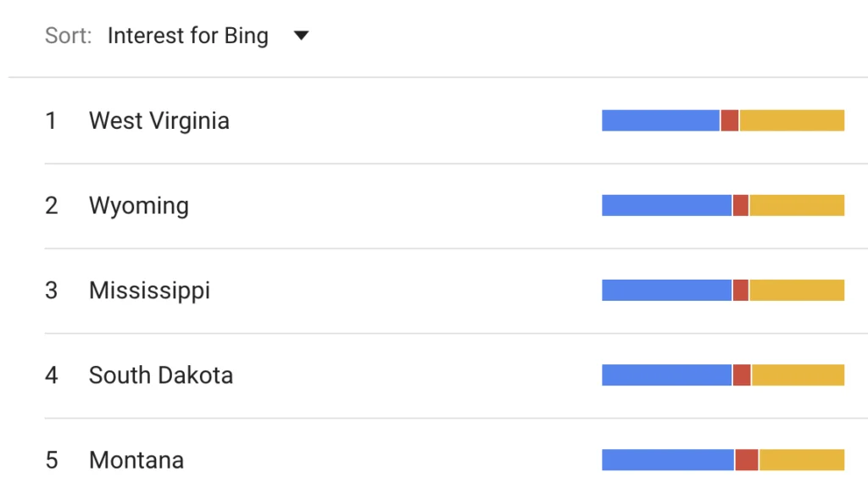Viewport: 868px width, 494px height.
Task: Click the rank number 5 label
Action: pos(51,459)
